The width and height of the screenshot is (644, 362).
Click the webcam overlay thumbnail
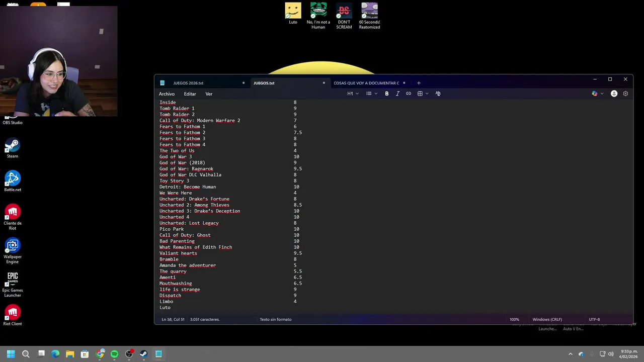click(x=58, y=61)
